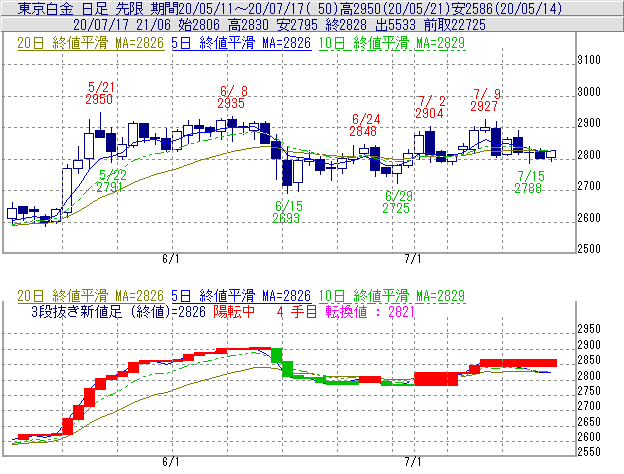Click the 7/1 date label under lower chart

pyautogui.click(x=413, y=462)
